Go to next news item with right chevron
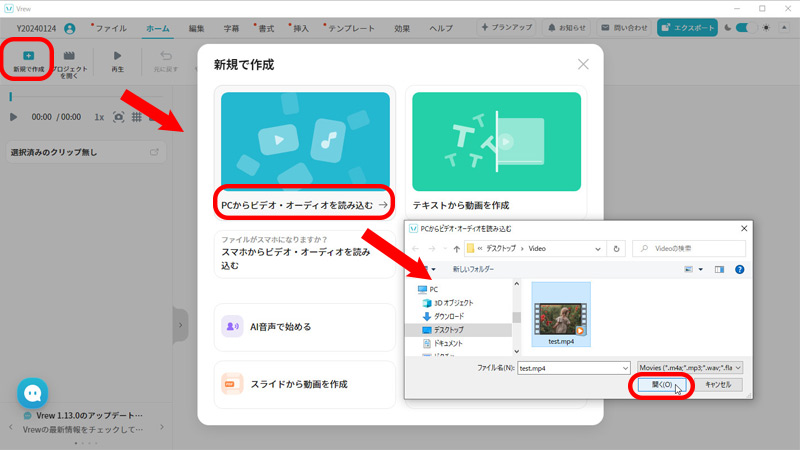The width and height of the screenshot is (800, 450). click(x=162, y=427)
